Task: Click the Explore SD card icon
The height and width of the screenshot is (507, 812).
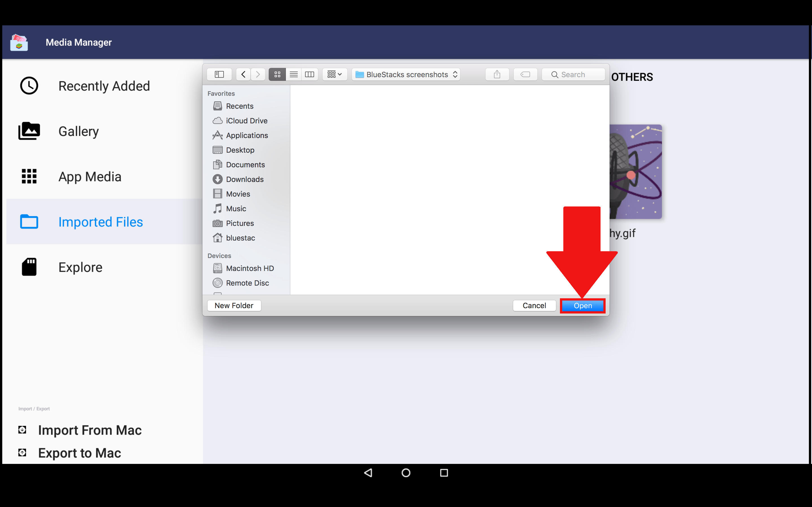Action: pos(29,266)
